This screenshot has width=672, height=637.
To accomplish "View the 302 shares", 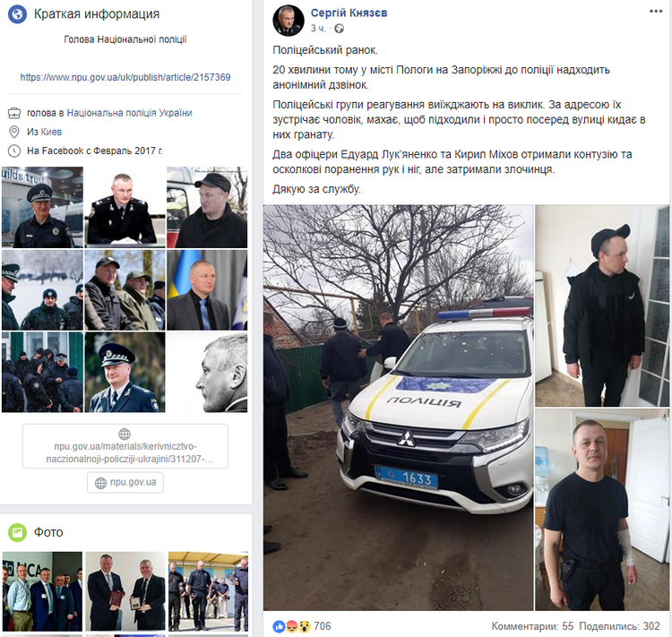I will 619,626.
